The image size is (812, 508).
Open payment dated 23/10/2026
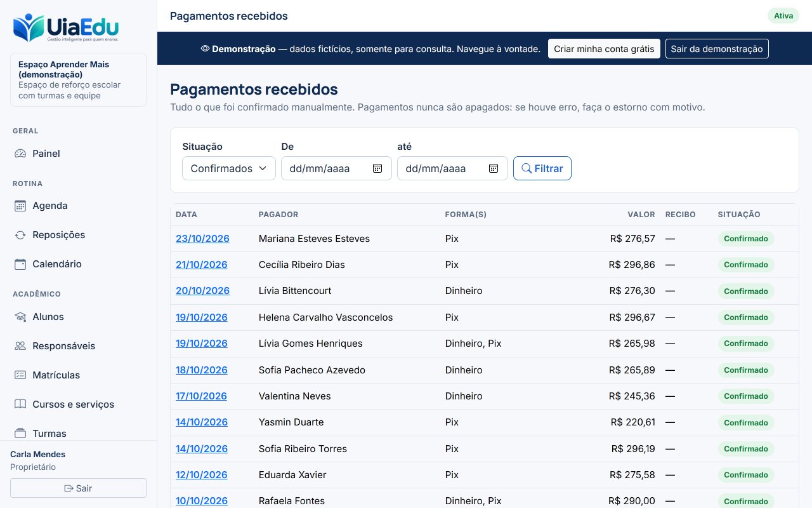(x=202, y=239)
